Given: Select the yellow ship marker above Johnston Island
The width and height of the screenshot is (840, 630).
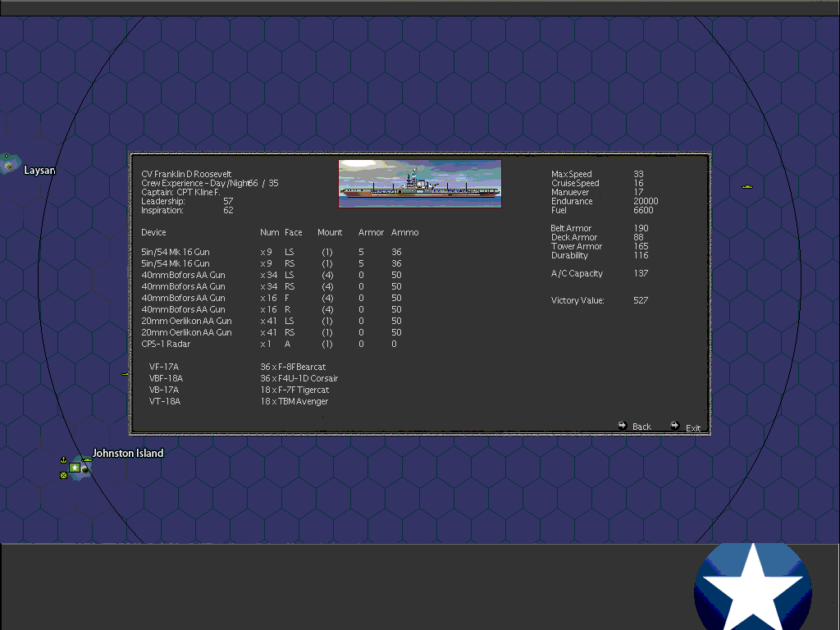Looking at the screenshot, I should 87,459.
